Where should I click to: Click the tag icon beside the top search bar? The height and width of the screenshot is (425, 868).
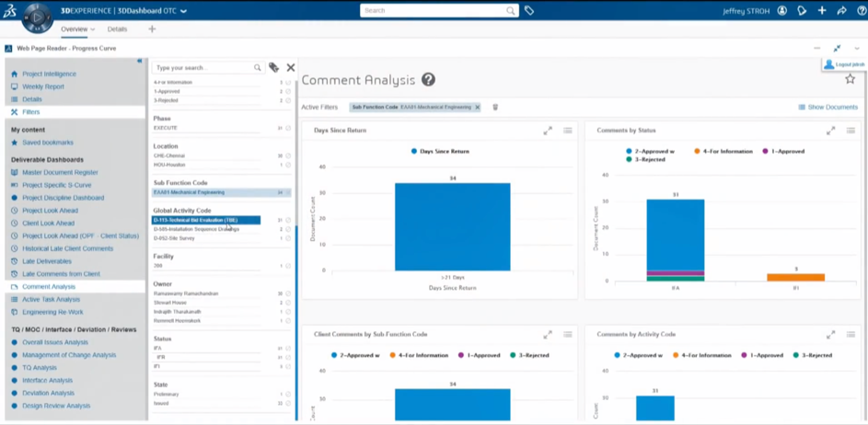click(x=529, y=11)
